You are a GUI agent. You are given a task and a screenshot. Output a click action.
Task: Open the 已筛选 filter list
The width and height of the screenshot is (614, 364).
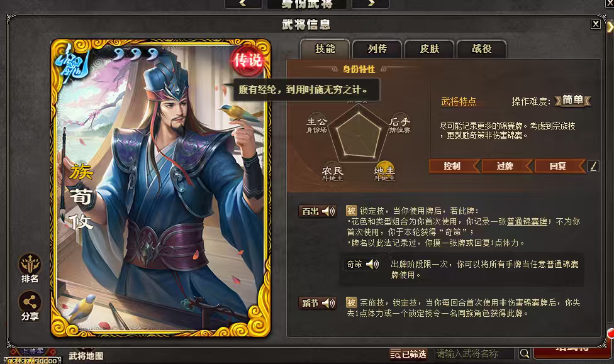[x=408, y=354]
